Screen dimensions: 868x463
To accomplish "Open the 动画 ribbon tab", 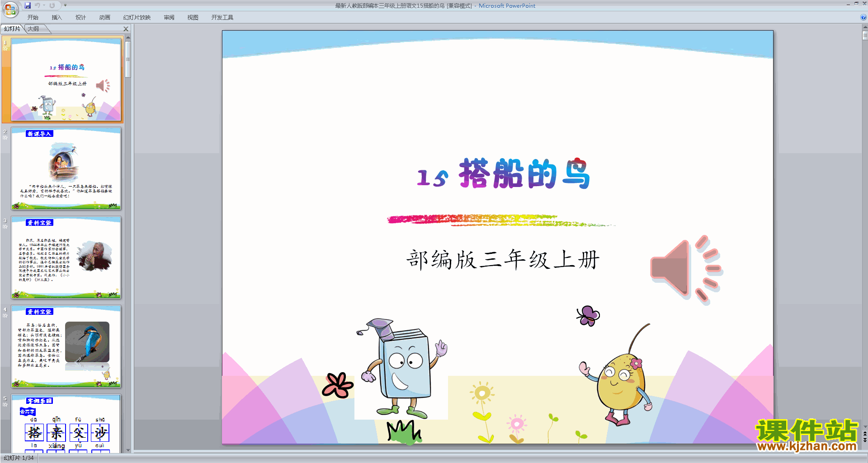I will point(104,18).
